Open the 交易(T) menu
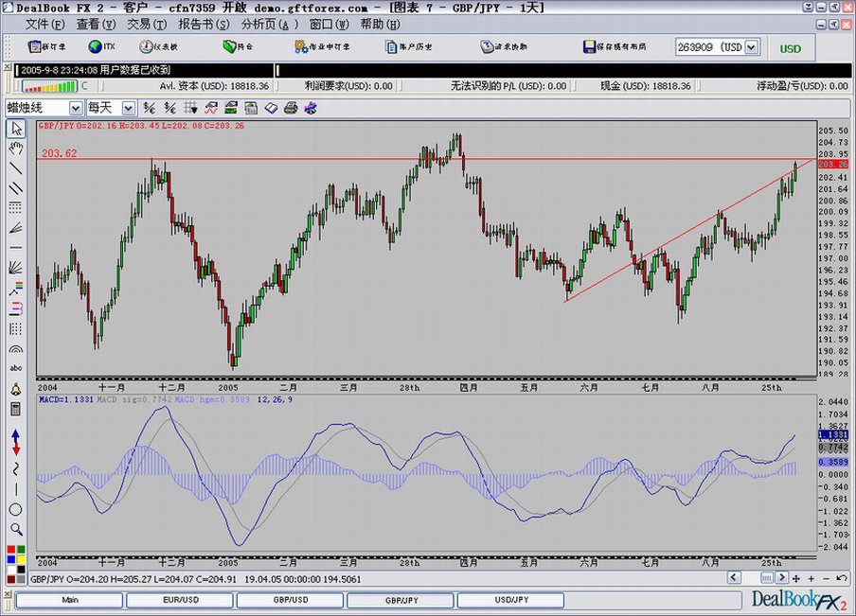The image size is (856, 616). pos(147,25)
